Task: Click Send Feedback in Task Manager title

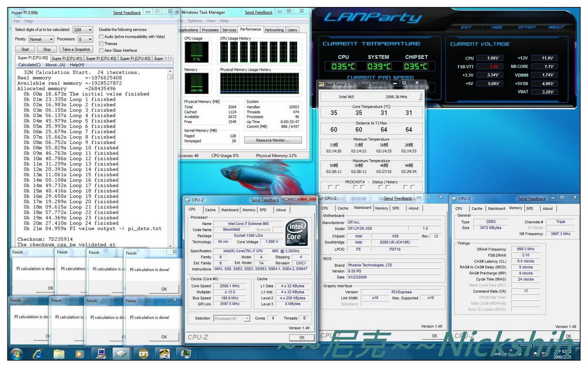Action: pyautogui.click(x=258, y=12)
